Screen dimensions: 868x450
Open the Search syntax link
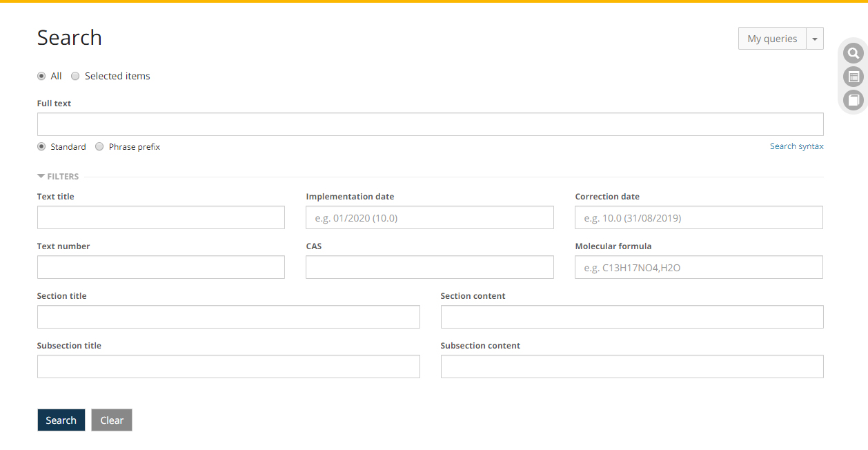click(x=796, y=146)
